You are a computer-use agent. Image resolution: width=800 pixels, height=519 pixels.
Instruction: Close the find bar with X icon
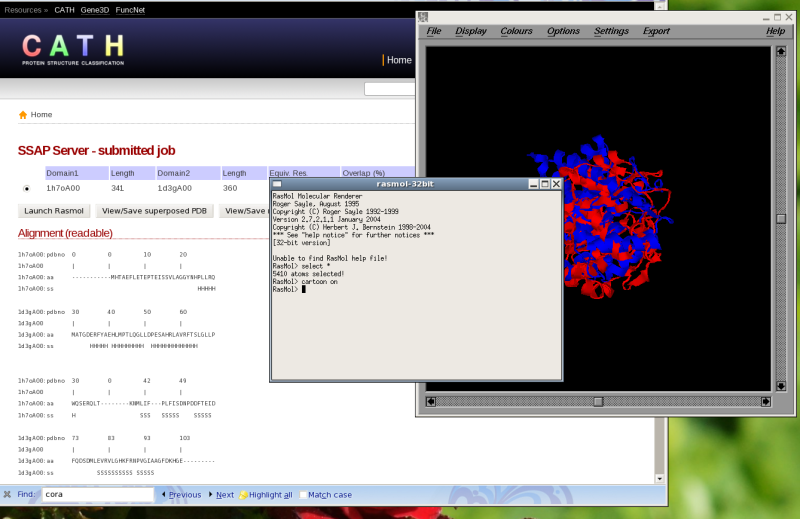(8, 494)
